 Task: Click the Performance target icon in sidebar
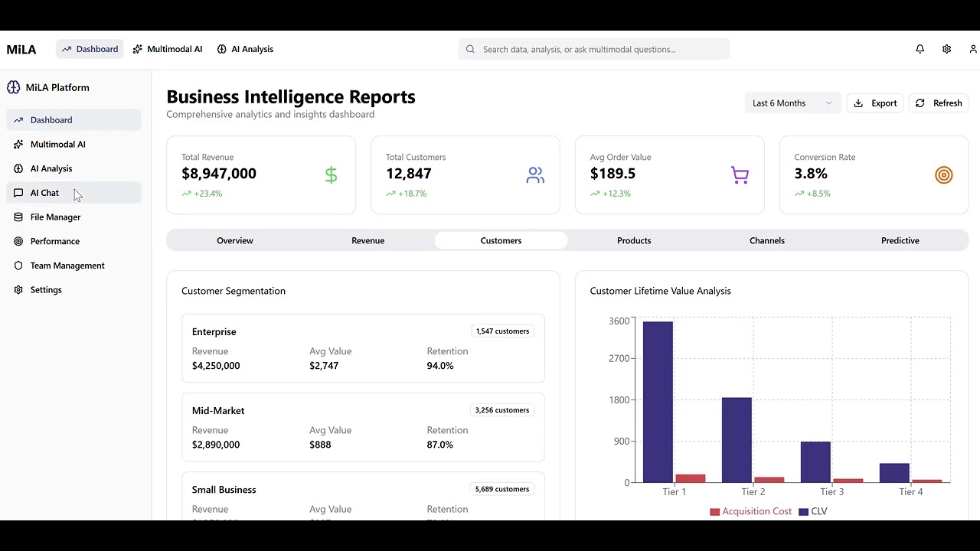coord(18,241)
